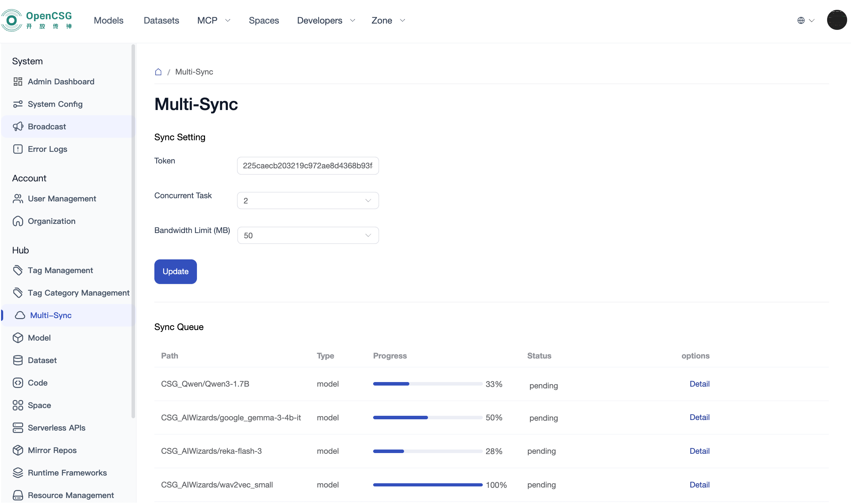Viewport: 851px width, 504px height.
Task: Open Detail for CSG_Qwen/Qwen3-1.7B
Action: tap(699, 384)
